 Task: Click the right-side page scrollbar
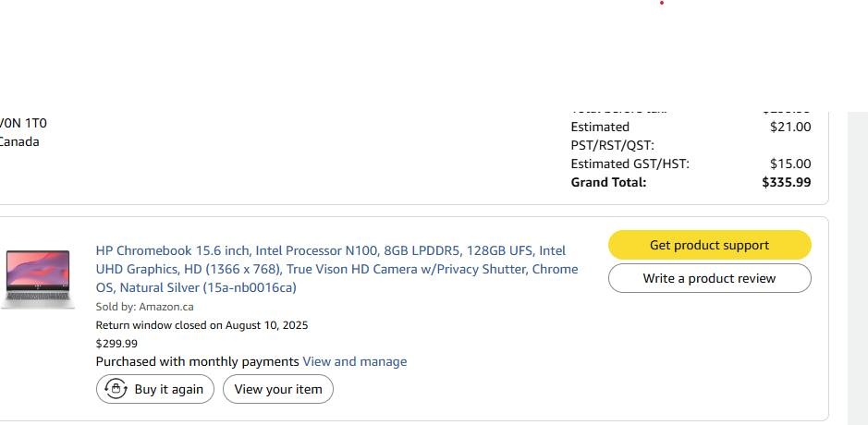tap(858, 268)
